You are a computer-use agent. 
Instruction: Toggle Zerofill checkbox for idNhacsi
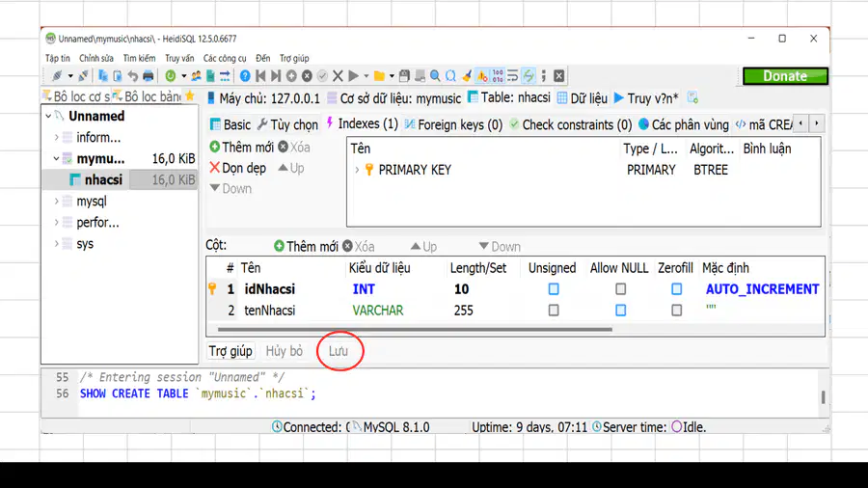pyautogui.click(x=676, y=288)
